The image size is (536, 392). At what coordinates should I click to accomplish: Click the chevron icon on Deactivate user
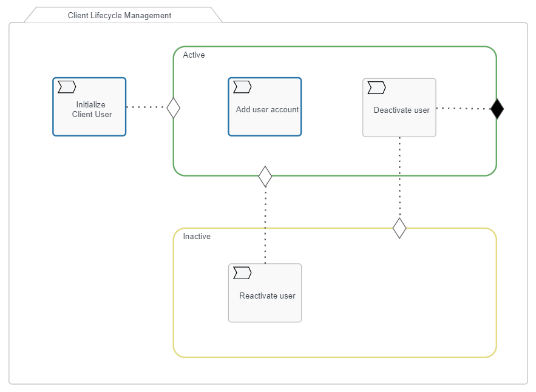(376, 87)
